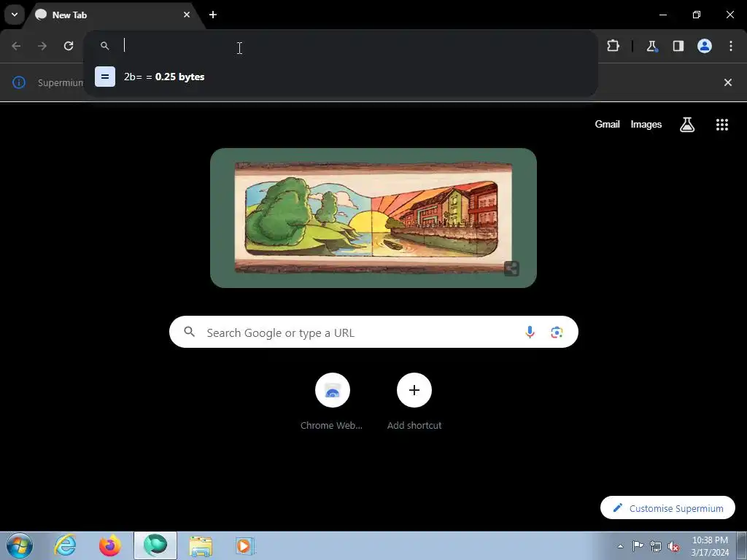747x560 pixels.
Task: Open Action Center flag icon
Action: coord(638,546)
